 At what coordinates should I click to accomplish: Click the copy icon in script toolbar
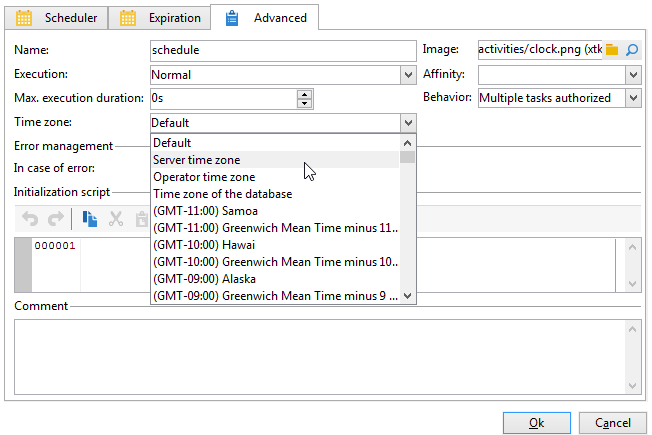tap(89, 219)
